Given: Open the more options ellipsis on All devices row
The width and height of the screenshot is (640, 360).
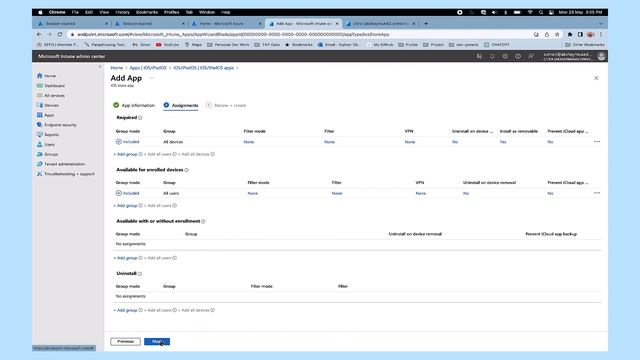Looking at the screenshot, I should (x=597, y=142).
